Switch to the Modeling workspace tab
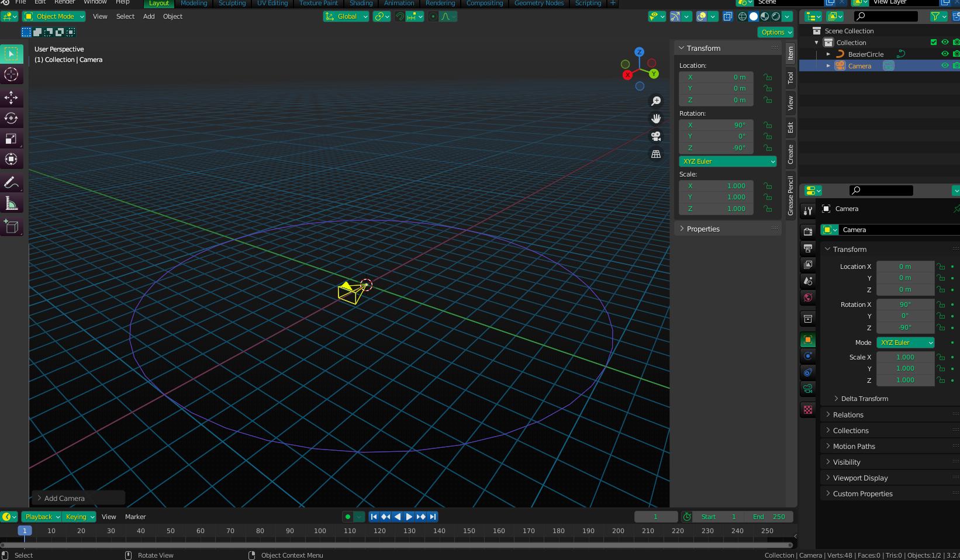 194,3
